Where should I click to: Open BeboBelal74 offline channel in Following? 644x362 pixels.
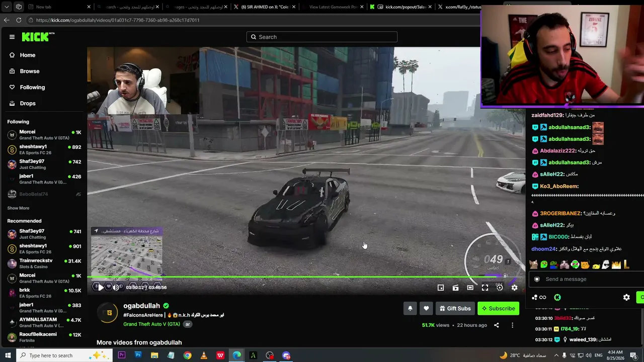click(44, 194)
